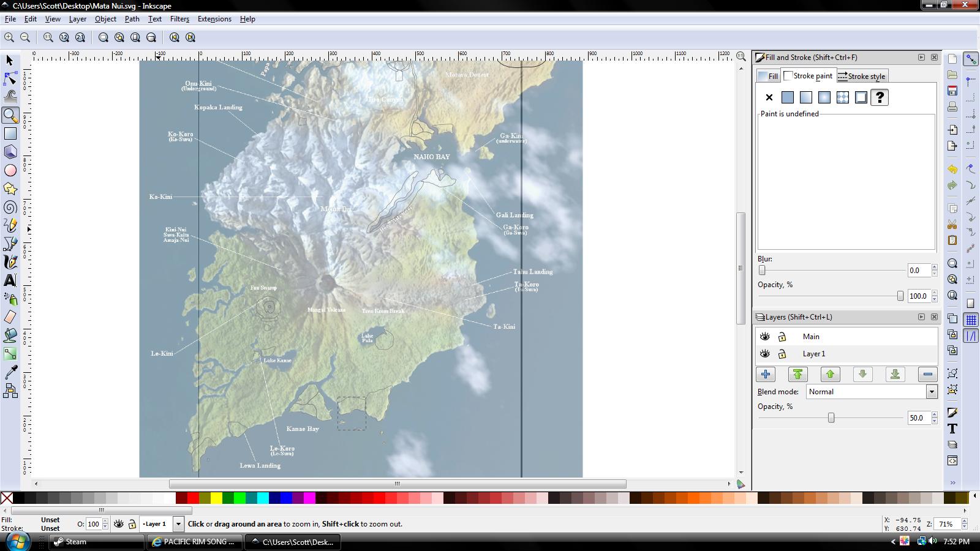
Task: Activate the Star polygon tool
Action: [10, 189]
